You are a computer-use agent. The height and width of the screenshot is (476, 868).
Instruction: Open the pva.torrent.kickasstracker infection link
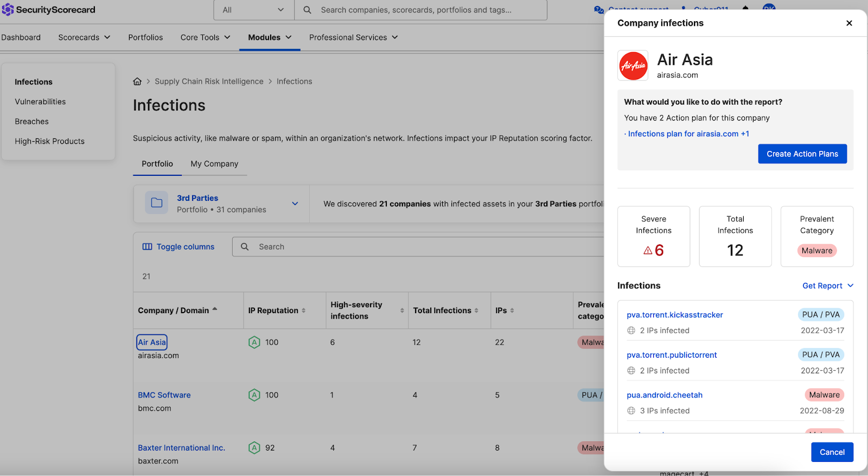click(675, 315)
